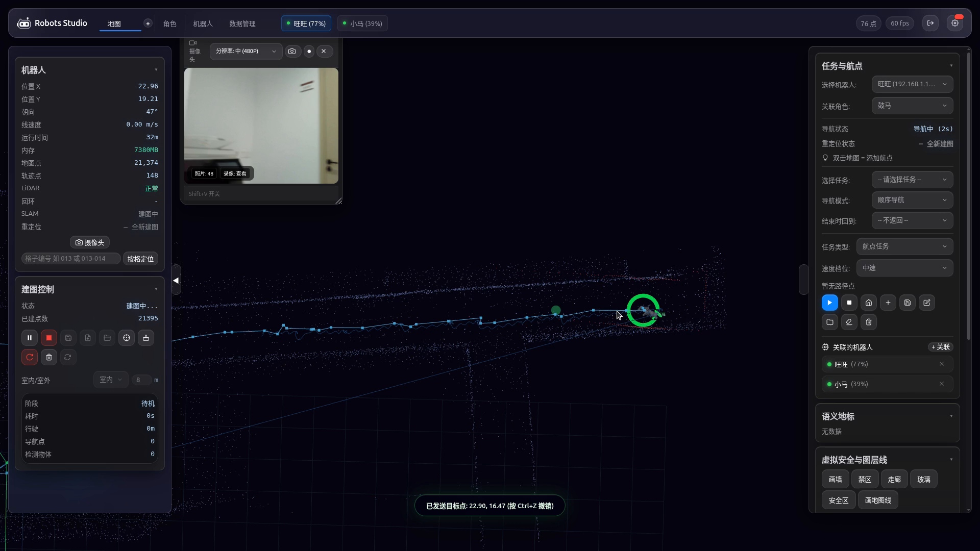980x551 pixels.
Task: Start navigation with the blue play button
Action: click(830, 303)
